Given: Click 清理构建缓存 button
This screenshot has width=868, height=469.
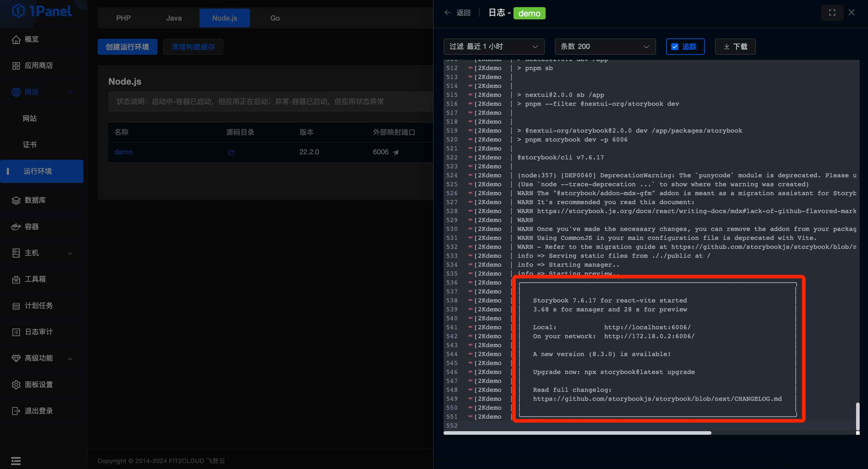Looking at the screenshot, I should (x=193, y=47).
